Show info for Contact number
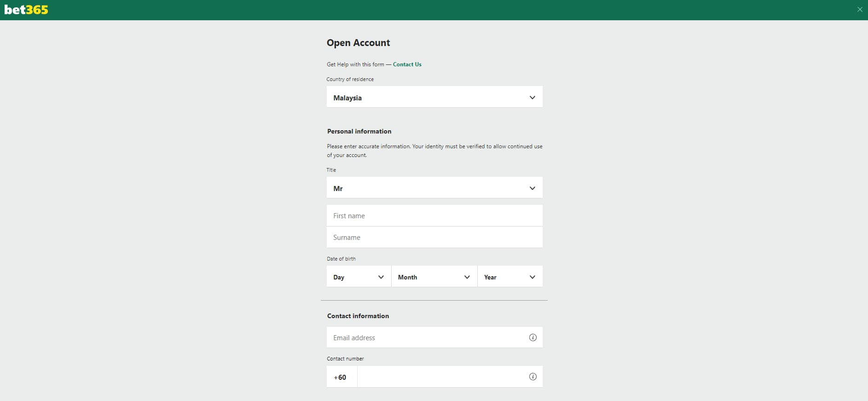The image size is (868, 401). (x=533, y=377)
